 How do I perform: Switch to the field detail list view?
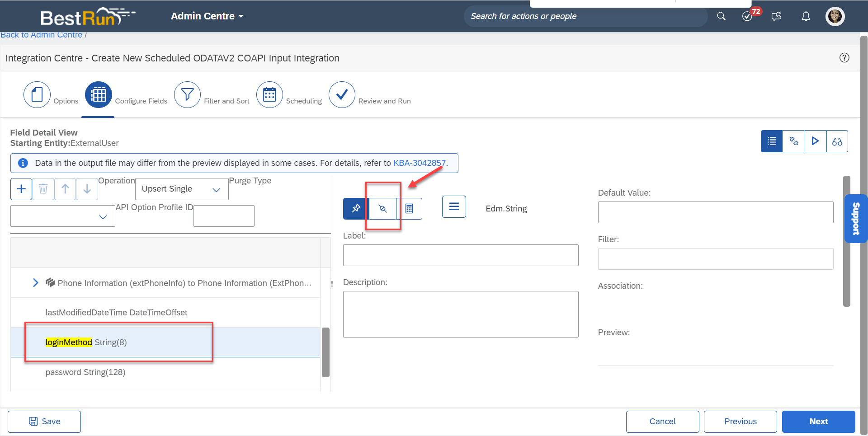click(772, 141)
